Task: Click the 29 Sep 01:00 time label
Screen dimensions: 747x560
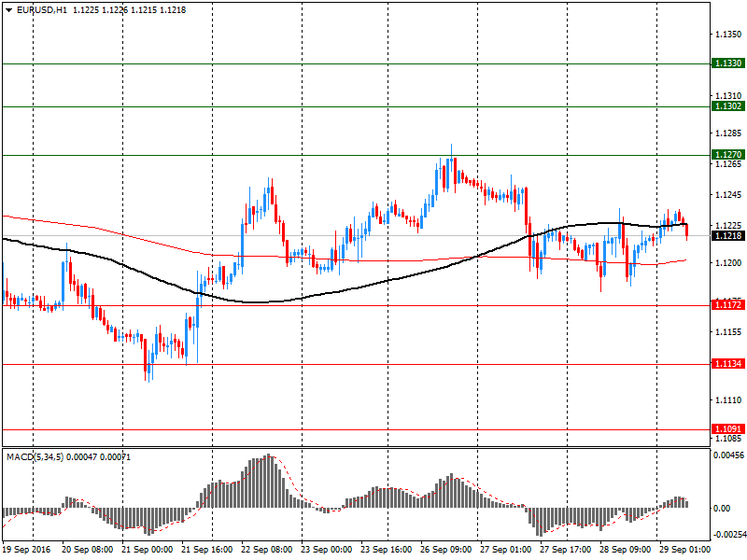Action: (x=684, y=550)
